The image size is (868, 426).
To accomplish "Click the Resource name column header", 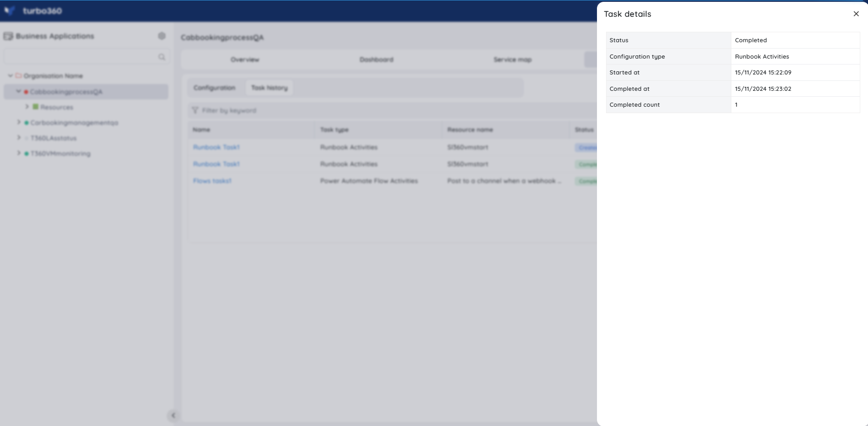I will pos(470,130).
